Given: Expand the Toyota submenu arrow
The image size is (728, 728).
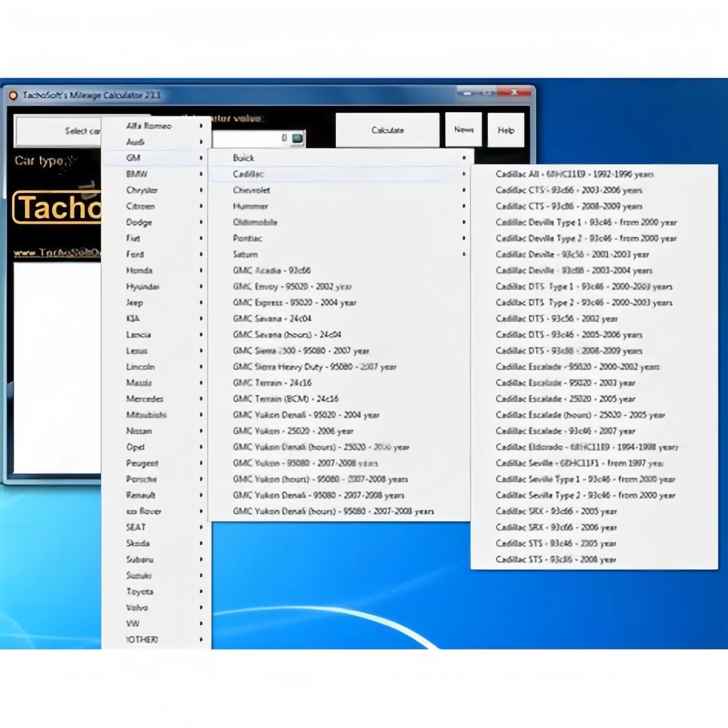Looking at the screenshot, I should [201, 592].
